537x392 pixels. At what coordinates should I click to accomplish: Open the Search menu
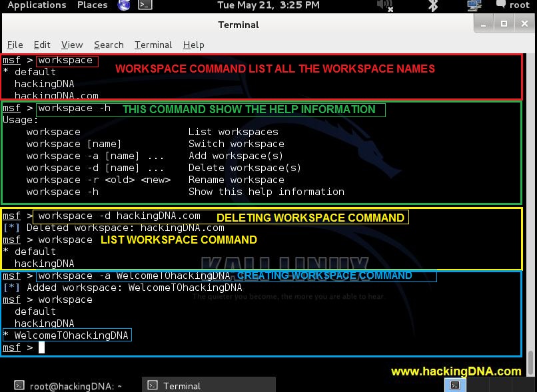coord(109,45)
